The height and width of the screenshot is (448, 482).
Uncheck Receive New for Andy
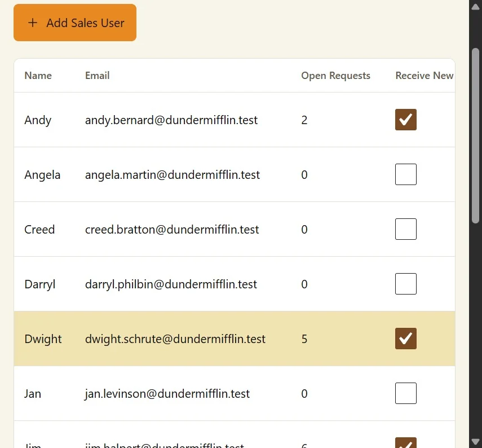[406, 120]
